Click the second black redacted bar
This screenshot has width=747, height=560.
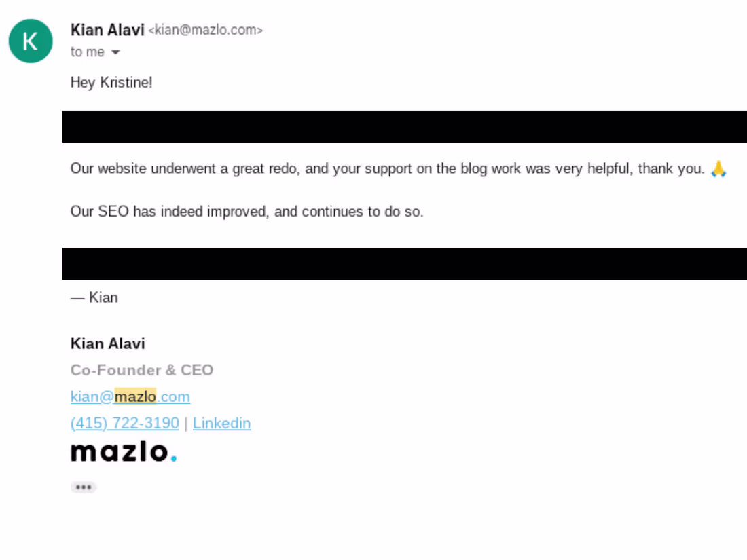pyautogui.click(x=404, y=263)
